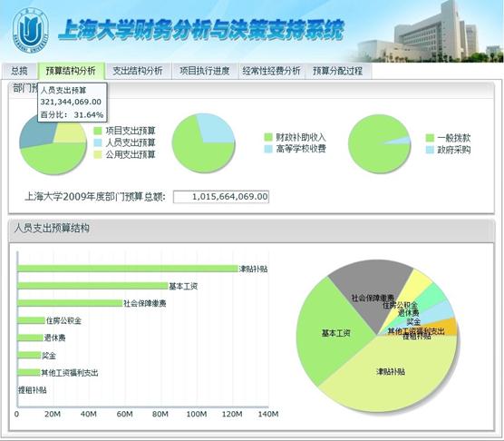The width and height of the screenshot is (504, 441).
Task: Click the campus building banner image
Action: click(x=428, y=32)
